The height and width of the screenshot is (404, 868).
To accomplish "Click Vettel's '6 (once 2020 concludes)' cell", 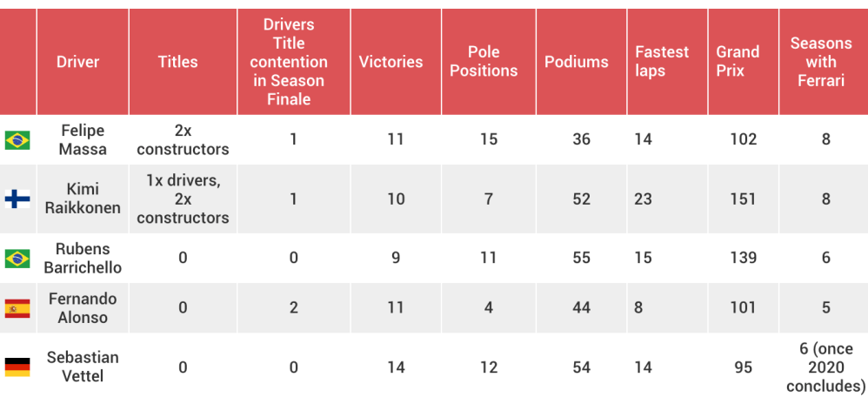I will pos(825,367).
